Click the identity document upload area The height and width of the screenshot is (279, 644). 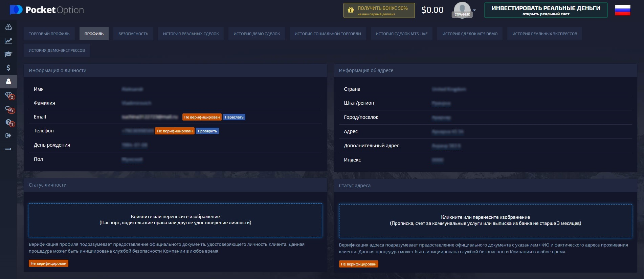[175, 220]
